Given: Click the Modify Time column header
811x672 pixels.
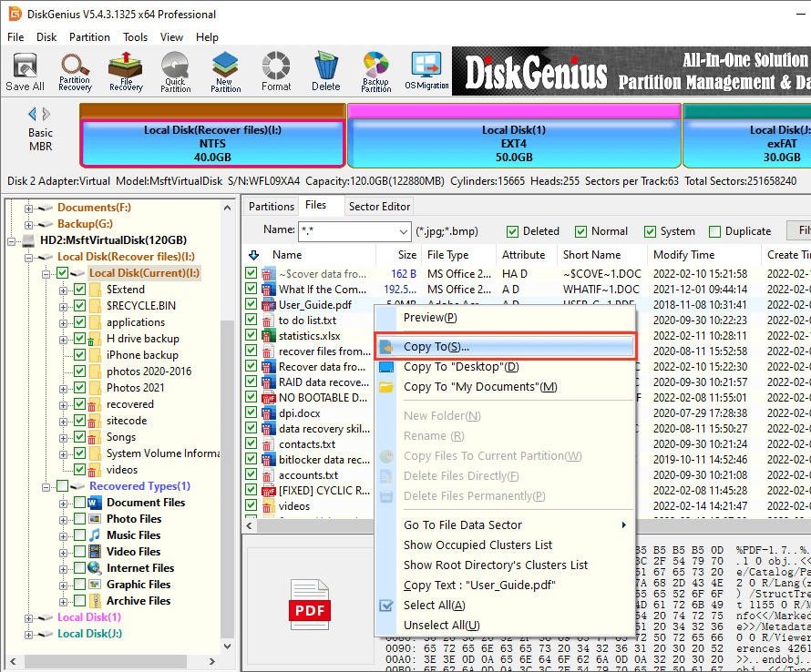Looking at the screenshot, I should coord(683,255).
